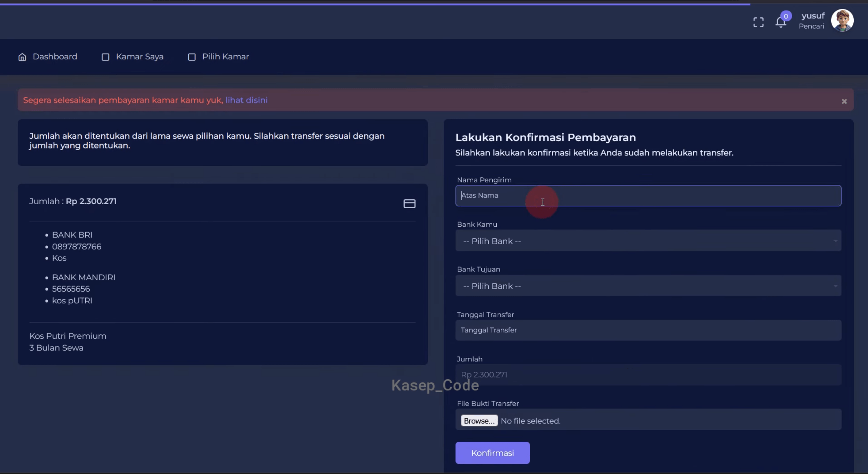This screenshot has width=868, height=474.
Task: Click 'Kos' account name under BANK BRI
Action: coord(59,258)
